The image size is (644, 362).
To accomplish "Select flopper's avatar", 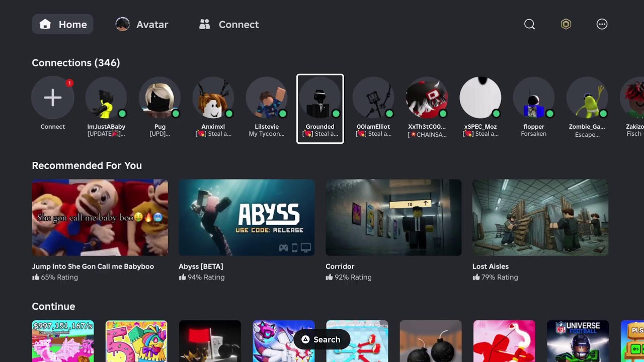I will tap(534, 98).
